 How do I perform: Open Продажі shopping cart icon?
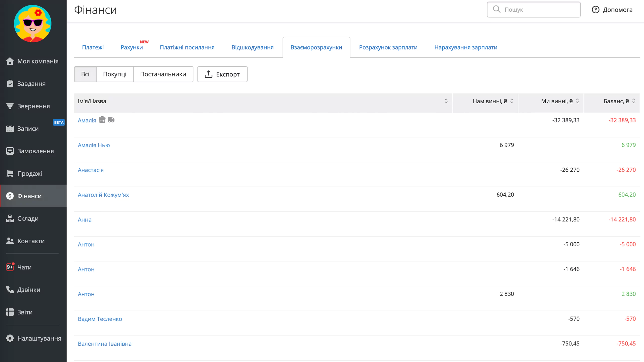pos(10,173)
